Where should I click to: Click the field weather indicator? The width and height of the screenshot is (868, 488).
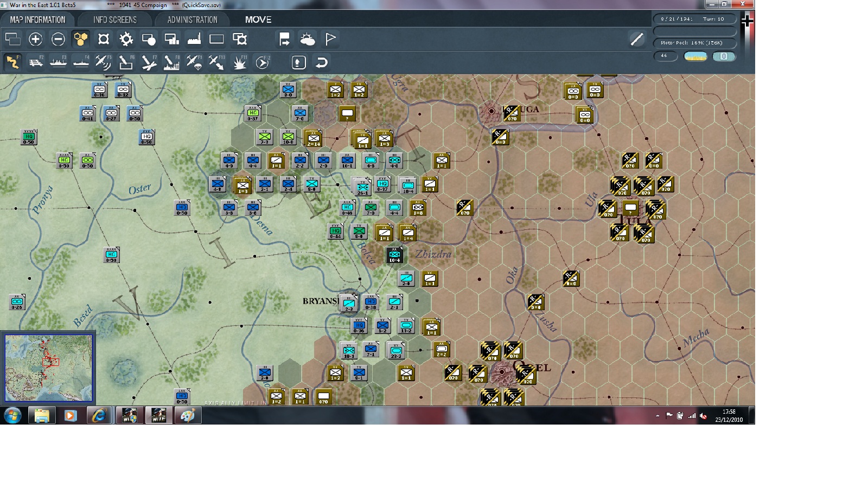(x=695, y=56)
